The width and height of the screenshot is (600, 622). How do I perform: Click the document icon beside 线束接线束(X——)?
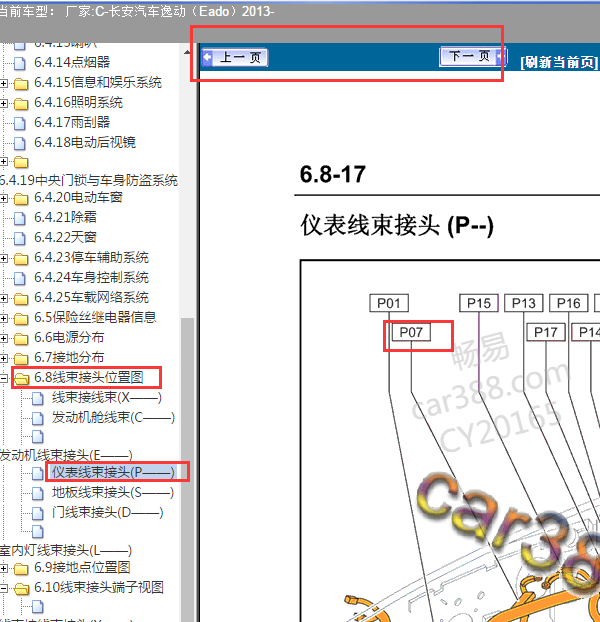pyautogui.click(x=38, y=398)
